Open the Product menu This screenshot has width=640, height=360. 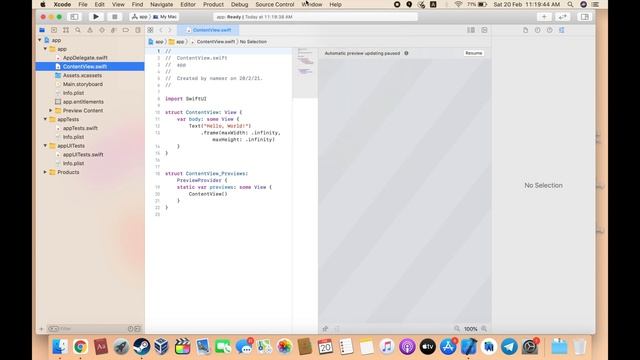pos(213,4)
